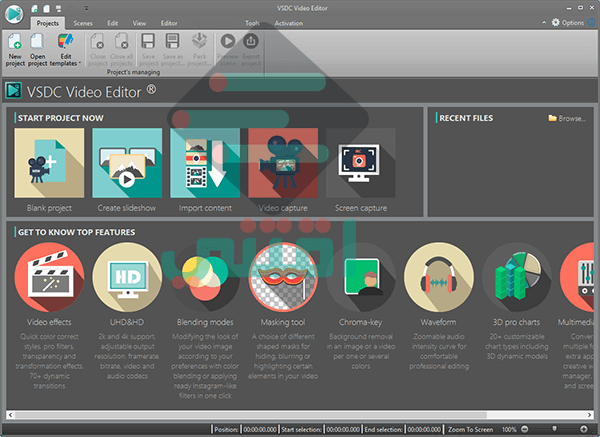Browse recent files
Image resolution: width=600 pixels, height=437 pixels.
(567, 118)
